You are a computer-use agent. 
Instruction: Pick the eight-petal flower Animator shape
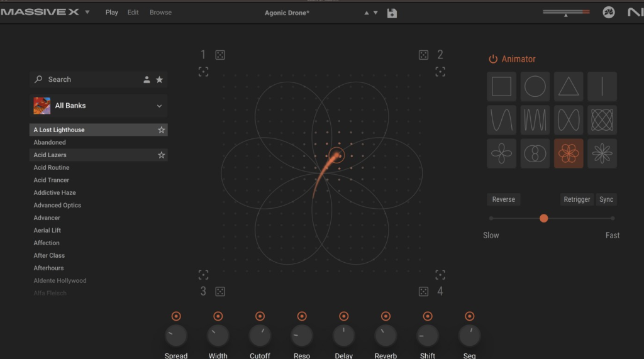pos(602,153)
